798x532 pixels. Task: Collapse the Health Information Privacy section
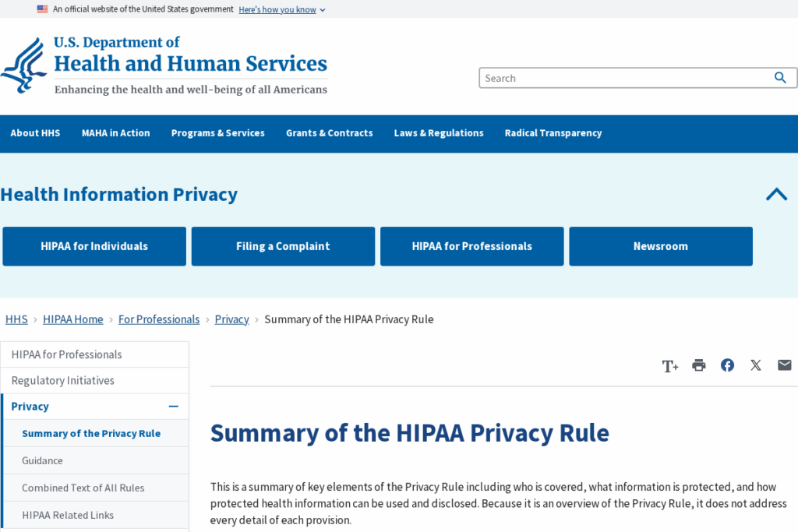(x=777, y=194)
